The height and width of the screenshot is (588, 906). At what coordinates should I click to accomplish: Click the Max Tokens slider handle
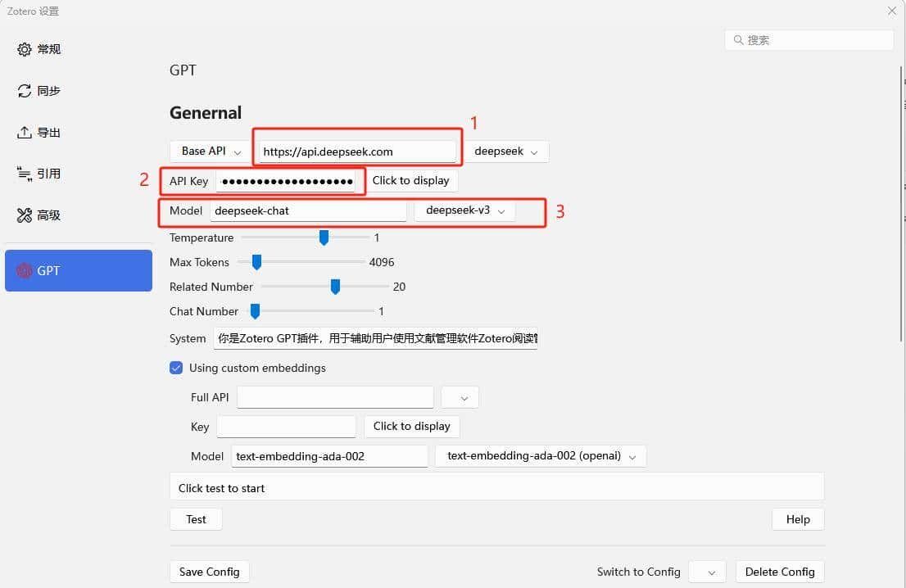pos(256,262)
